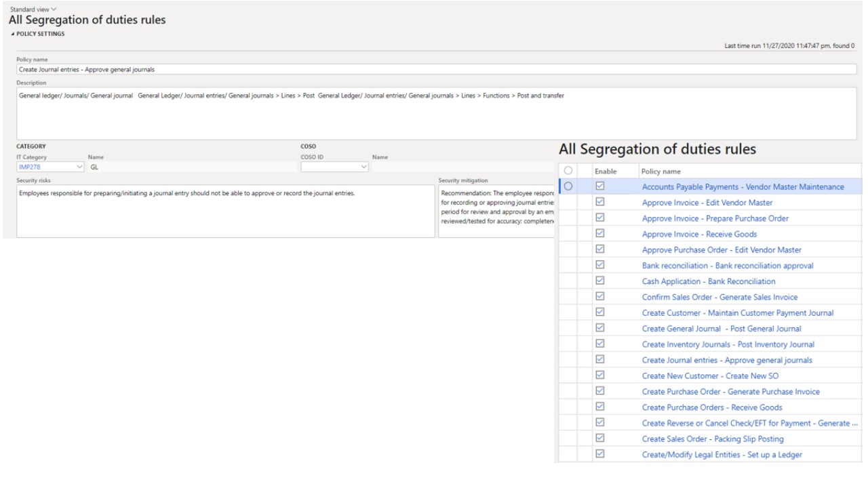Image resolution: width=868 pixels, height=488 pixels.
Task: Open Approve Purchase Order - Edit Vendor Master link
Action: point(722,249)
